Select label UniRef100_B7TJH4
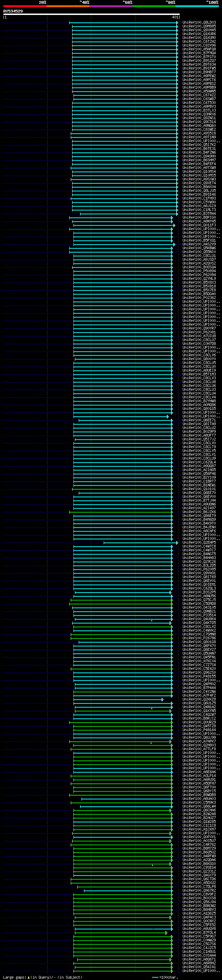The width and height of the screenshot is (222, 980). click(199, 501)
